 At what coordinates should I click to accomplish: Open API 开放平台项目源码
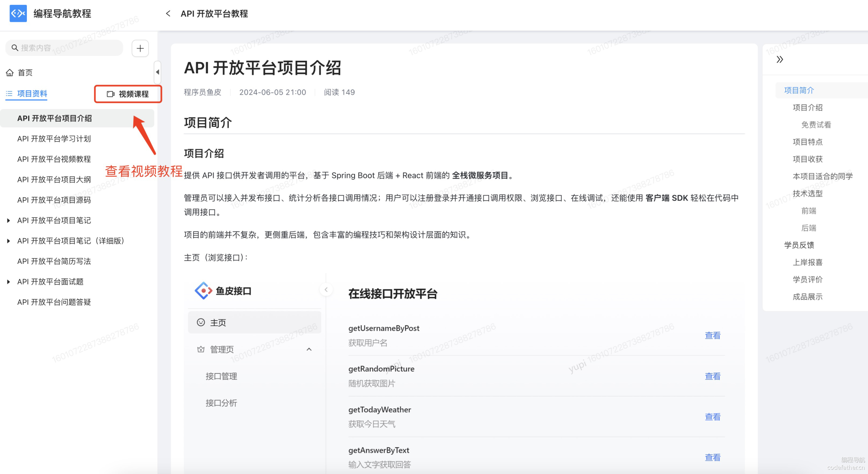[x=54, y=200]
